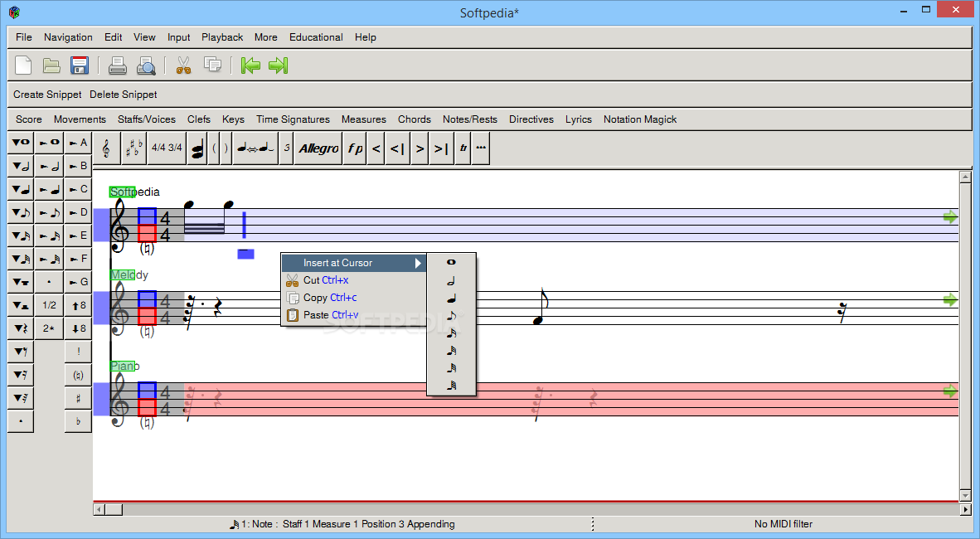Choose Copy Ctrl+c from the context menu

click(354, 298)
